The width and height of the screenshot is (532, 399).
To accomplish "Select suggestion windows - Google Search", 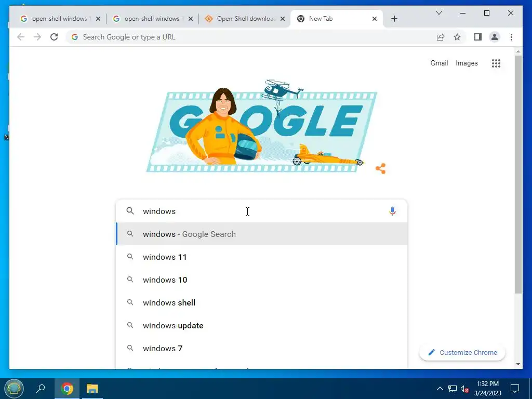I will point(262,234).
